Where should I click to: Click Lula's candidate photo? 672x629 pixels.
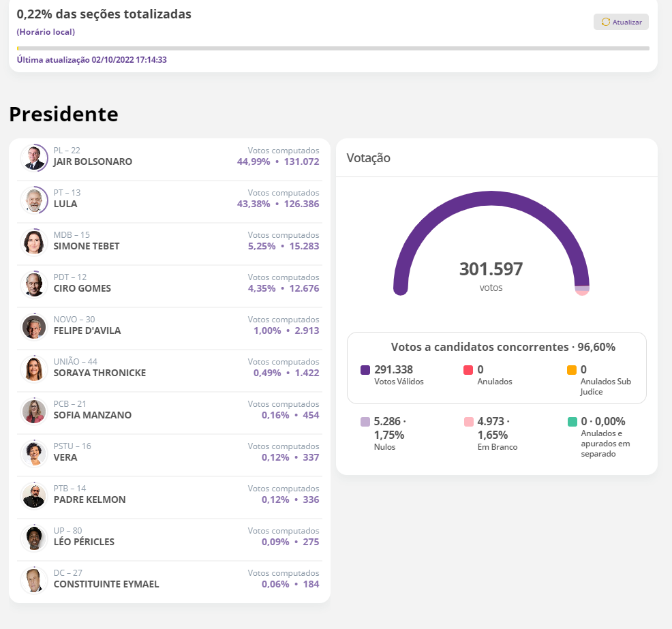pos(33,200)
